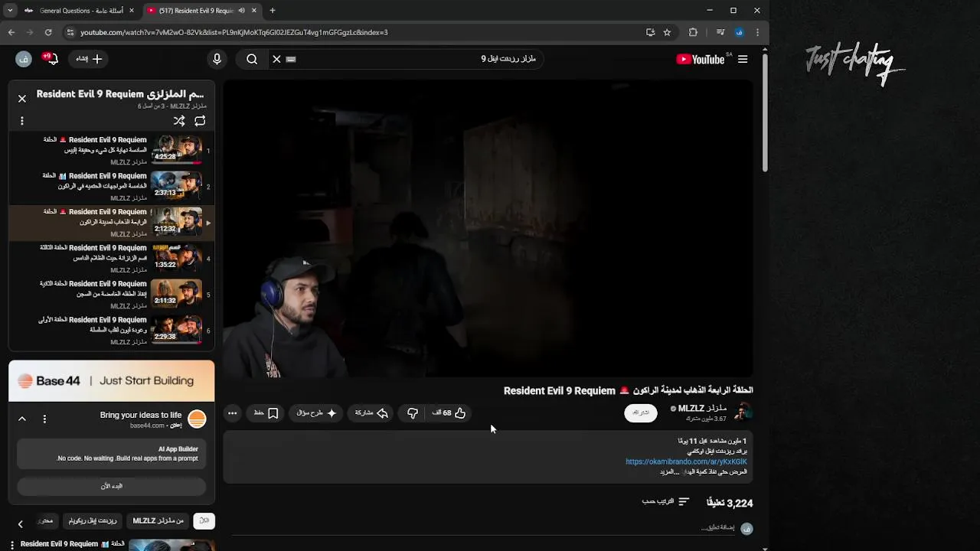Select the Resident Evil Requiem filter chip

tap(93, 520)
